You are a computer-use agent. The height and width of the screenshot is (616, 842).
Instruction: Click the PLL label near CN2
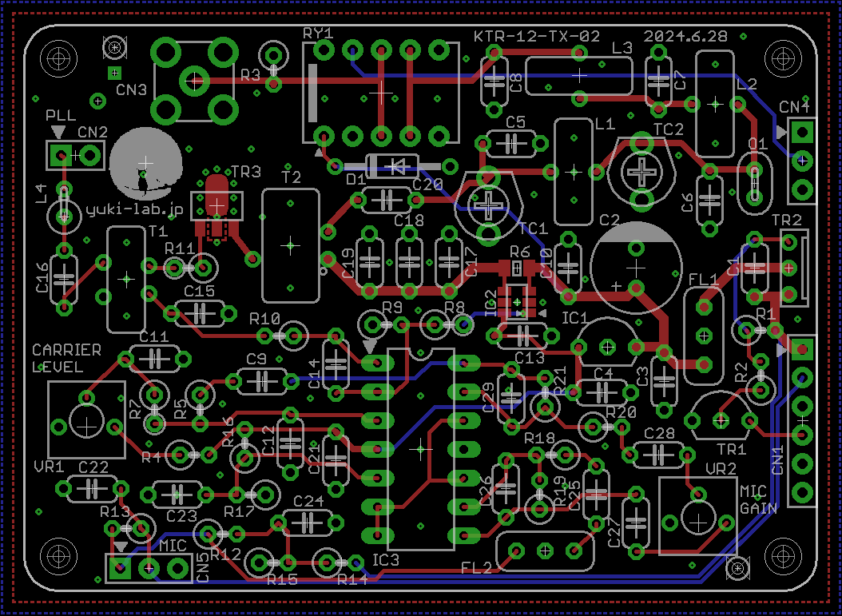(x=61, y=116)
